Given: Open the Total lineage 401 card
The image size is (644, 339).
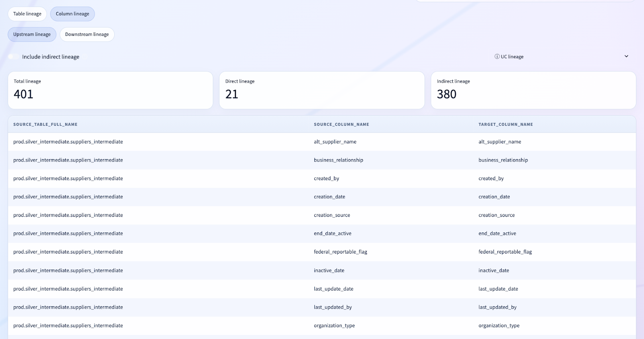Looking at the screenshot, I should (x=110, y=90).
